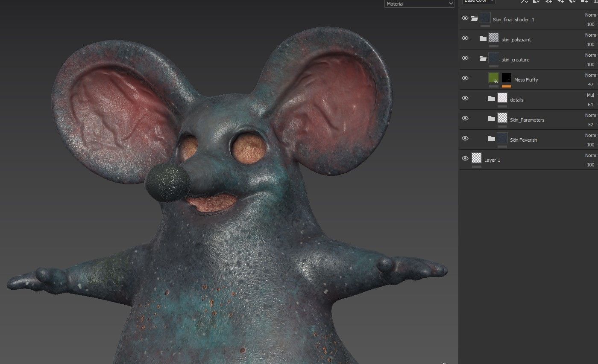
Task: Hide the details folder using its eye
Action: [465, 99]
